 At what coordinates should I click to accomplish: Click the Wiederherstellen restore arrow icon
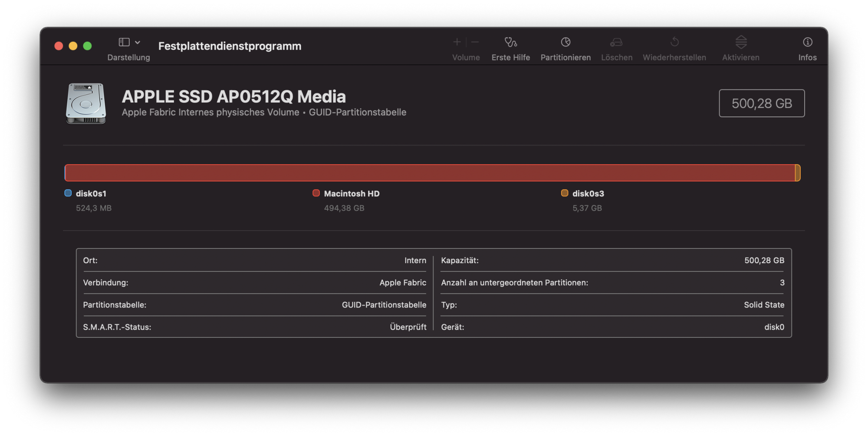(674, 42)
